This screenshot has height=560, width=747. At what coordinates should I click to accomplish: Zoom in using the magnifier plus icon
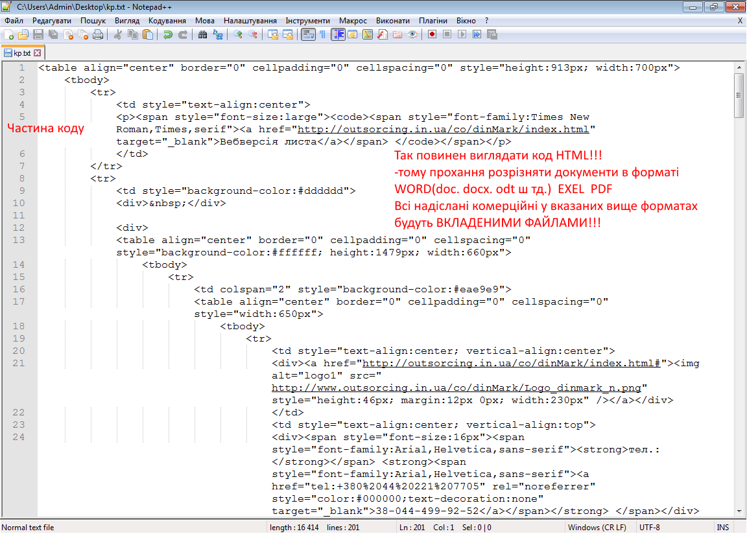click(x=238, y=35)
